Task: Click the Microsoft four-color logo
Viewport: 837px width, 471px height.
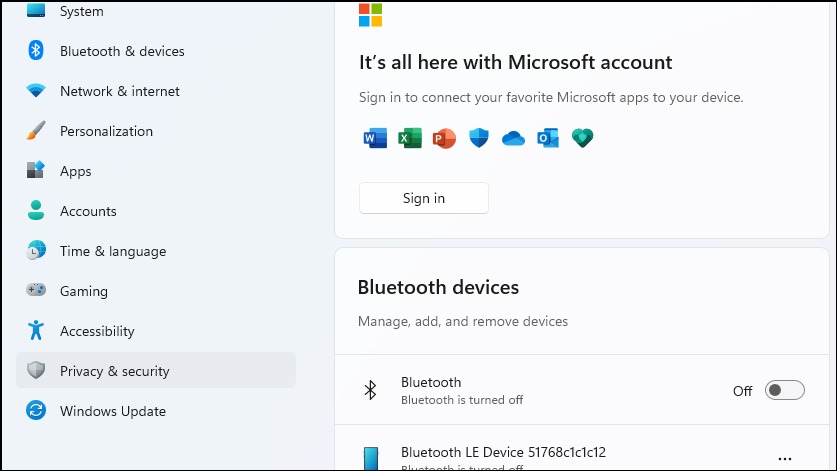Action: click(370, 15)
